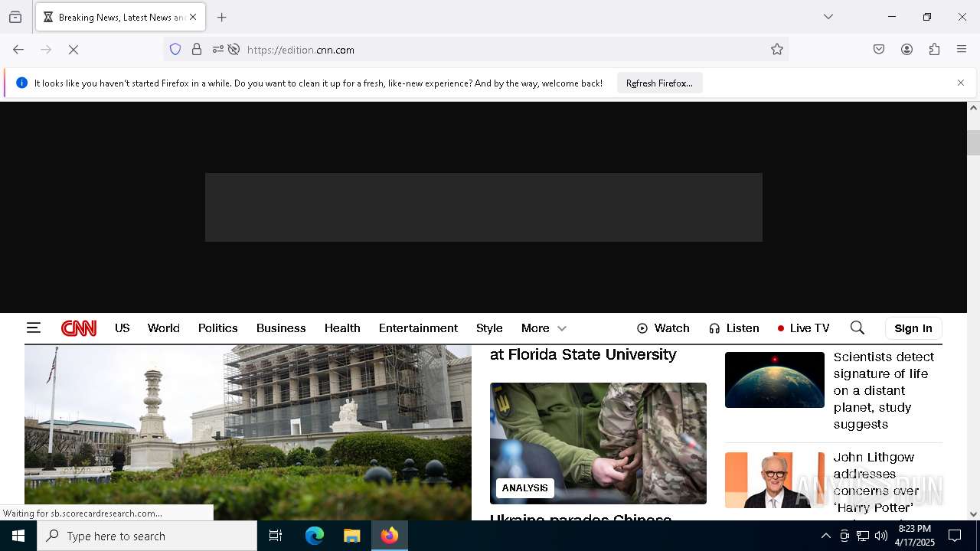Open the taskbar clock and date
This screenshot has width=980, height=551.
tap(915, 536)
